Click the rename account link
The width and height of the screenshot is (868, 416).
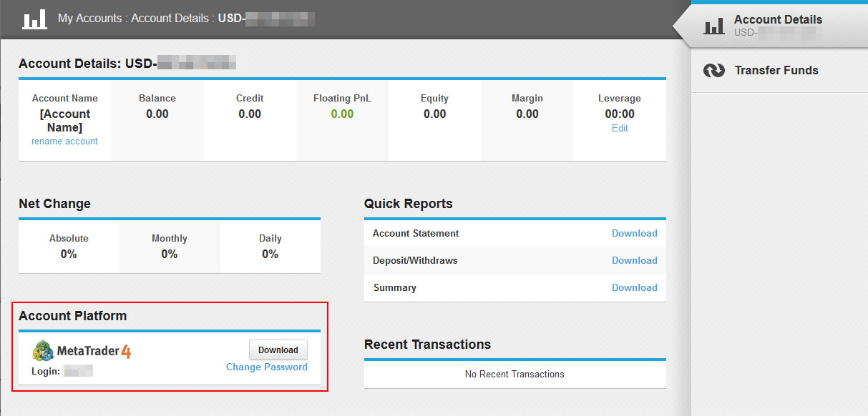(x=64, y=142)
